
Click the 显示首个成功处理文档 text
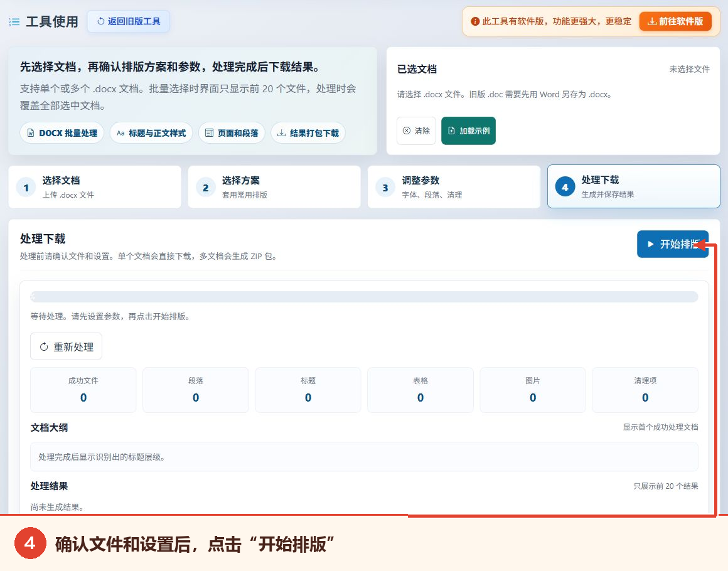pyautogui.click(x=661, y=427)
